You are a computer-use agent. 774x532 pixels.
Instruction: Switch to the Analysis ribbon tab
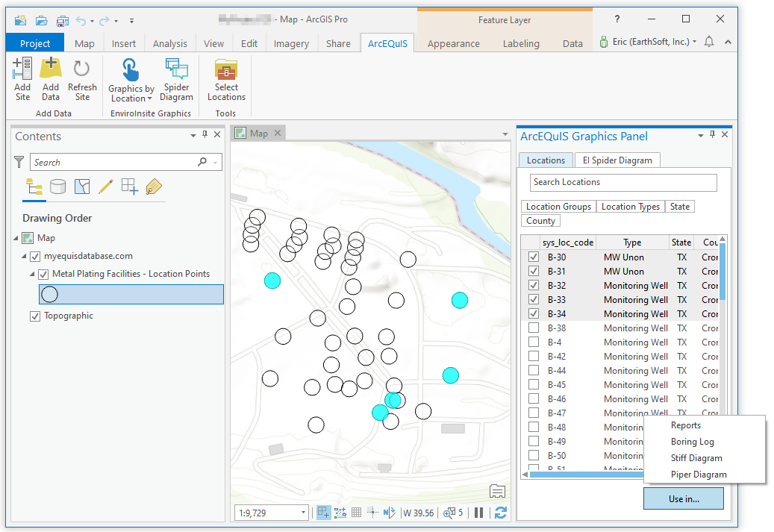170,43
